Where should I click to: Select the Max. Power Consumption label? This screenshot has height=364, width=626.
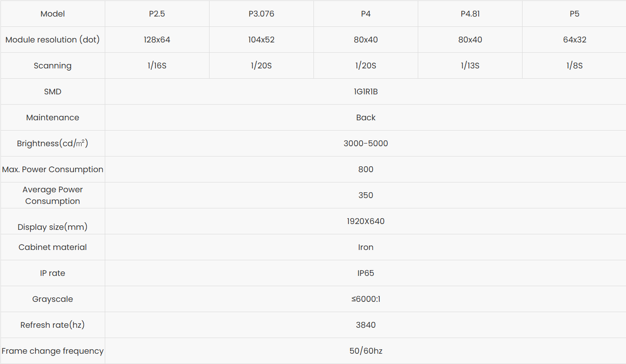pos(52,169)
